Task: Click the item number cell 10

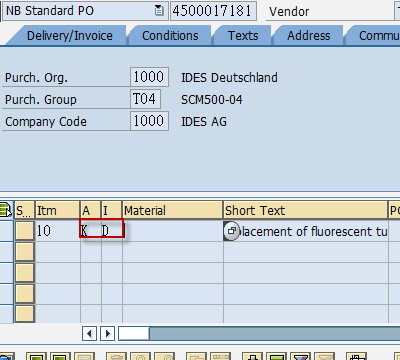Action: pos(57,231)
